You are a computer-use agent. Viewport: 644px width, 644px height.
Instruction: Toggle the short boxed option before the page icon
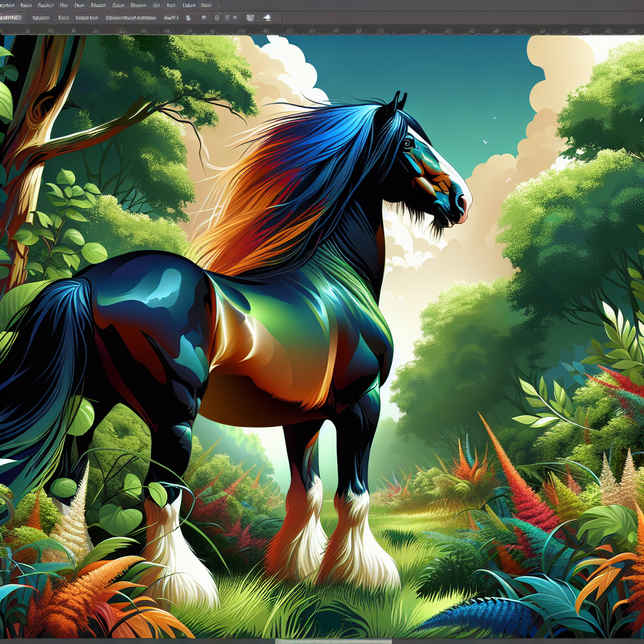tap(170, 18)
